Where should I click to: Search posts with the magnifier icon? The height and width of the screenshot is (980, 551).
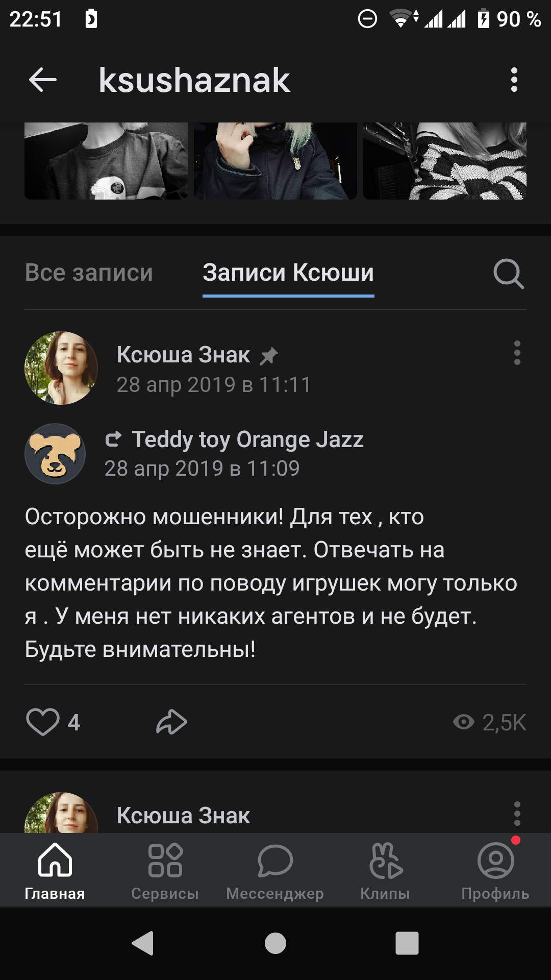pos(509,274)
